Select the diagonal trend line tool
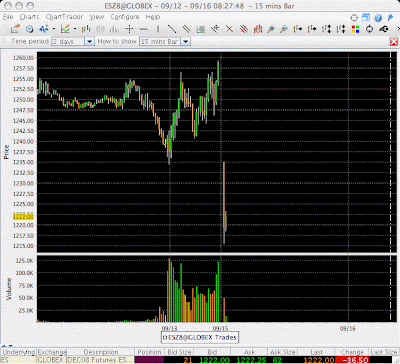This screenshot has height=364, width=400. tap(172, 29)
